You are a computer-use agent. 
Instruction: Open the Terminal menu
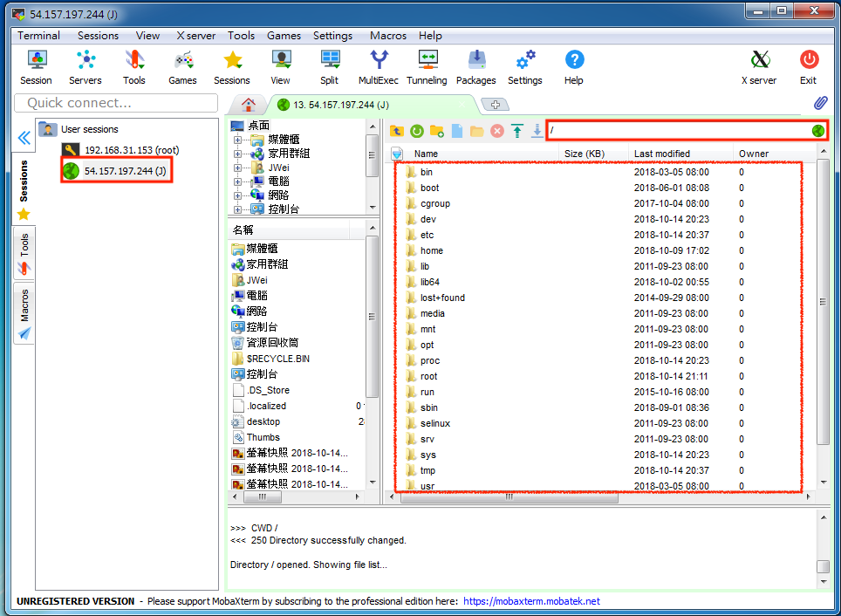[38, 36]
